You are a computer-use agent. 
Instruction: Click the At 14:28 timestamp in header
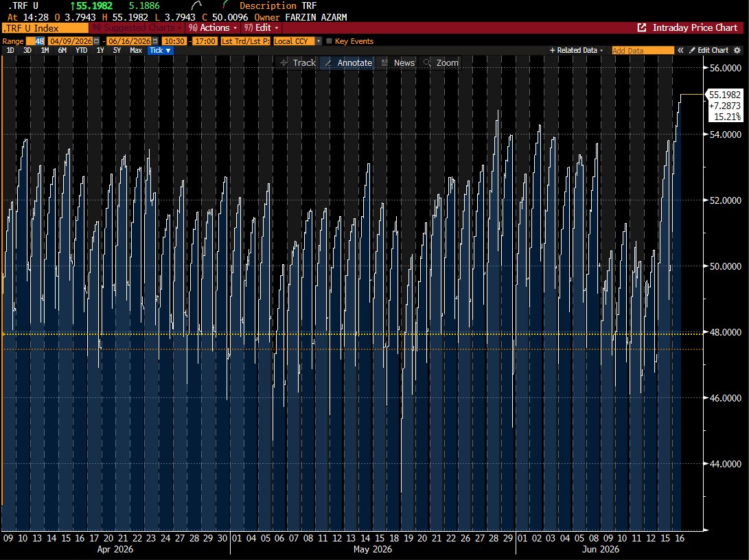[27, 17]
